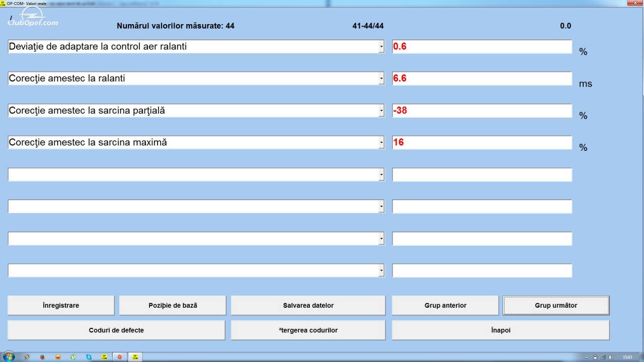Click the ms unit label
Screen dimensions: 644x362
click(586, 84)
